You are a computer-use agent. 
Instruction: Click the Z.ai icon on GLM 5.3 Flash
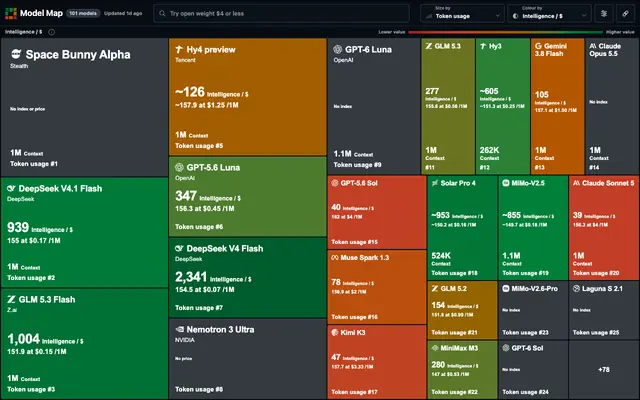tap(11, 299)
